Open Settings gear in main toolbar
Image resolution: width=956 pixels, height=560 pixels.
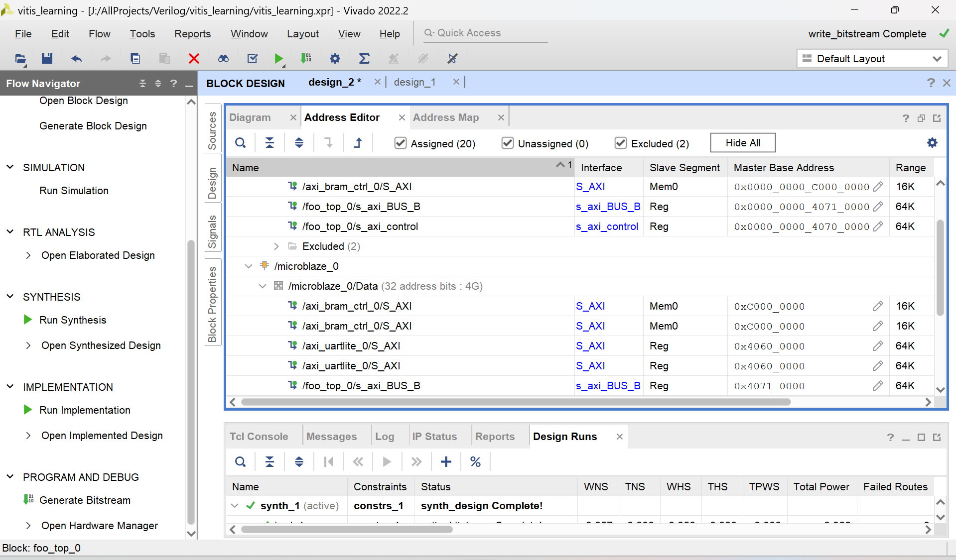click(335, 59)
